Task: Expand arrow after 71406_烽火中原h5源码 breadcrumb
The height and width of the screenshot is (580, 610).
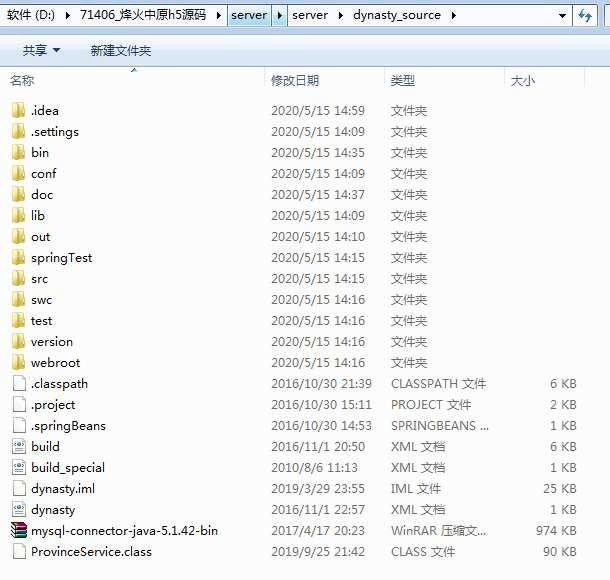Action: (218, 16)
